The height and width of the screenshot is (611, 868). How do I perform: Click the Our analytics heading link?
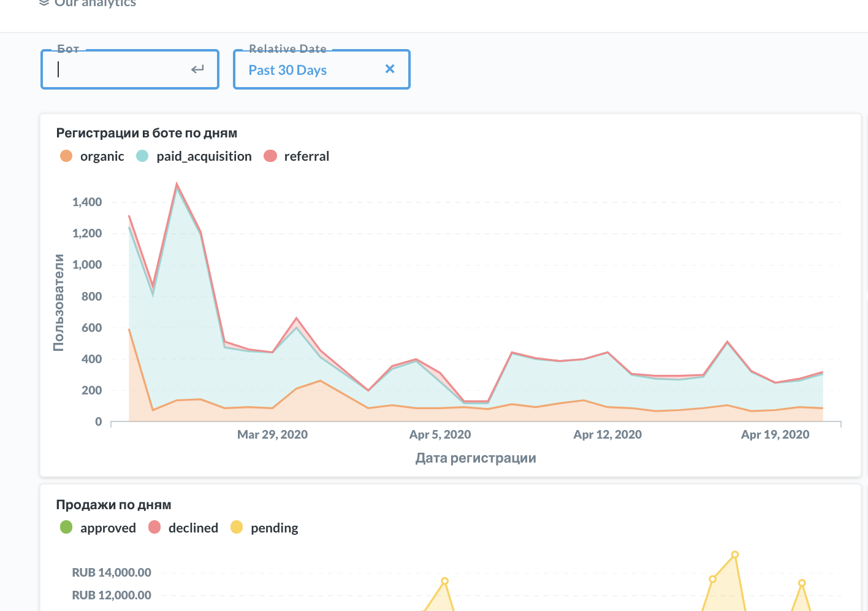coord(96,2)
